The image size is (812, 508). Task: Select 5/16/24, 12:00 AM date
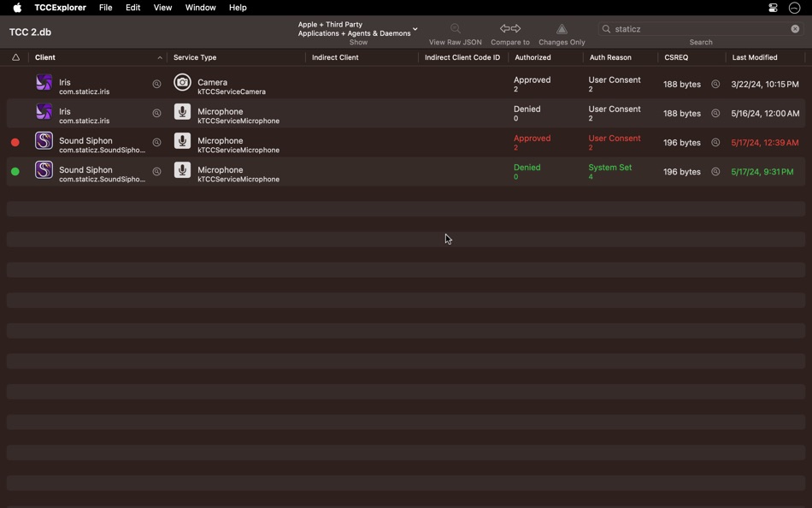(x=765, y=113)
